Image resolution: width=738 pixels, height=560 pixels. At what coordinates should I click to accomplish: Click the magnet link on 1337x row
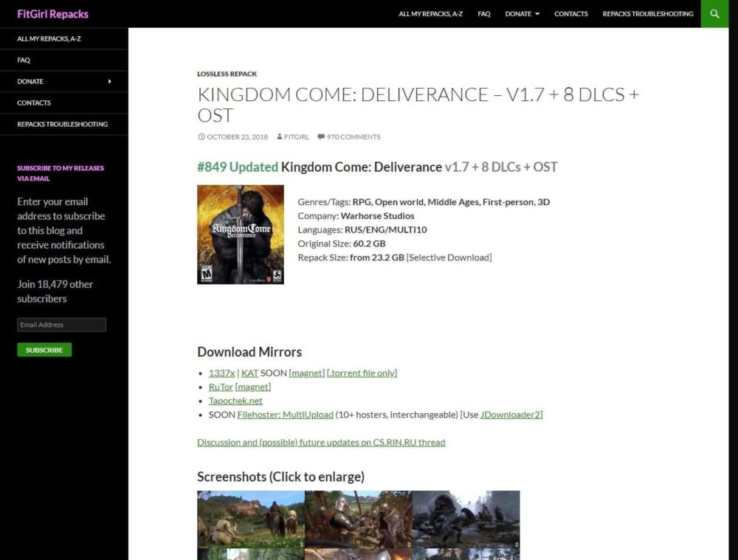pos(307,373)
